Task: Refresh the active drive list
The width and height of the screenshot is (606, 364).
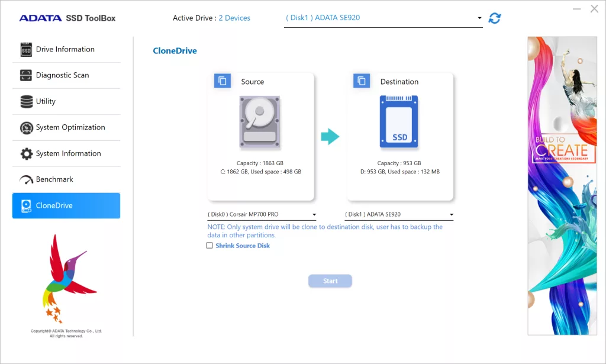Action: coord(494,18)
